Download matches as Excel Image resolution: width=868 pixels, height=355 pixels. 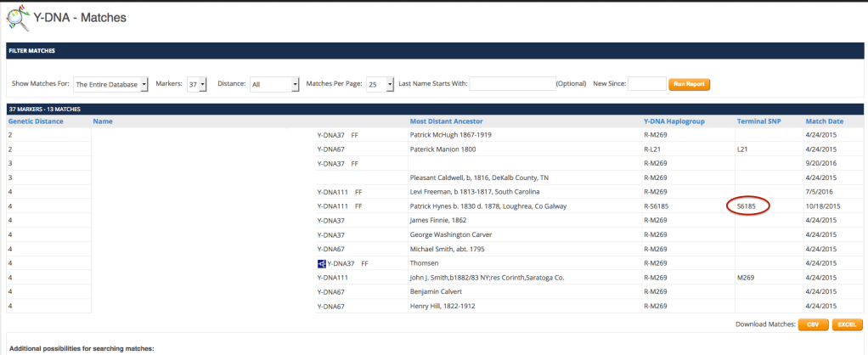tap(847, 324)
